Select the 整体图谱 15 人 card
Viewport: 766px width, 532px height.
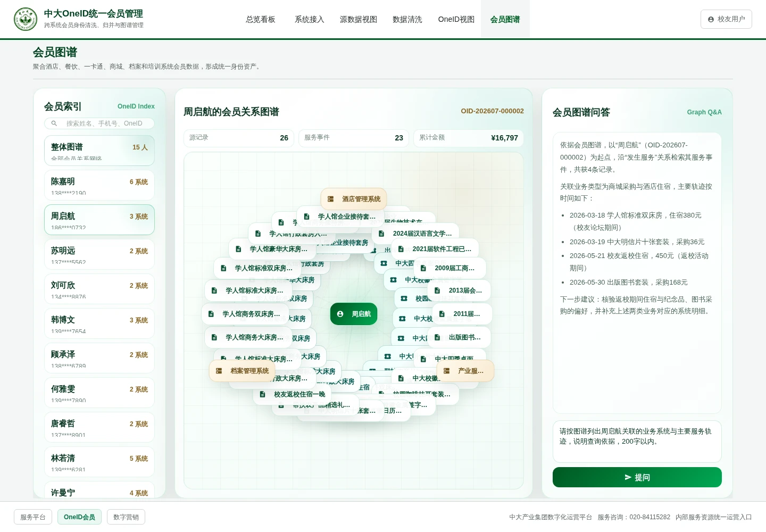click(x=99, y=151)
